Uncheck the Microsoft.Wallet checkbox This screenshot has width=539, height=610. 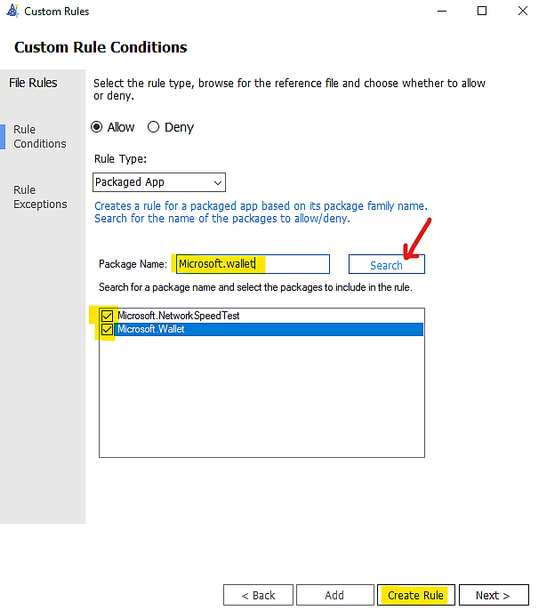(x=107, y=330)
